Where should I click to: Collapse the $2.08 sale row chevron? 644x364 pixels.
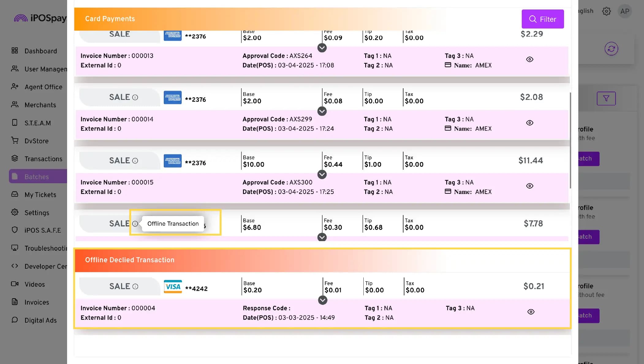point(322,111)
